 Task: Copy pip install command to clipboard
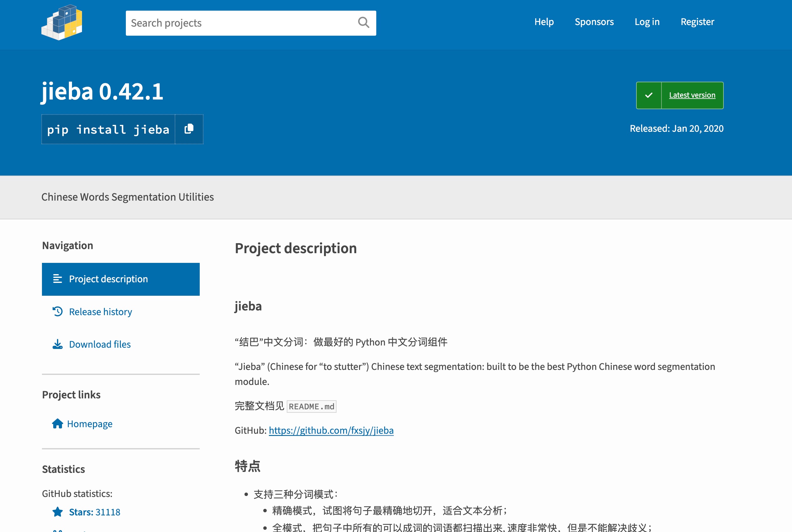189,129
